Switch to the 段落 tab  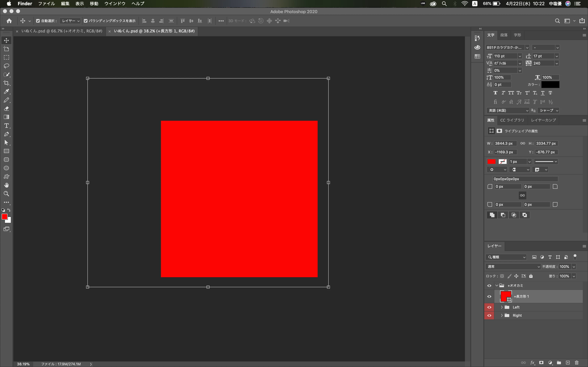504,35
